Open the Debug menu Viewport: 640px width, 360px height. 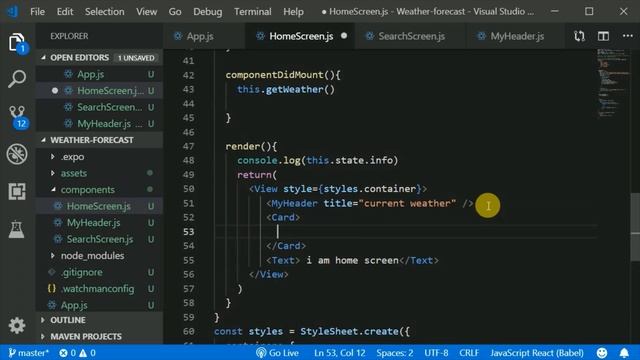(208, 11)
